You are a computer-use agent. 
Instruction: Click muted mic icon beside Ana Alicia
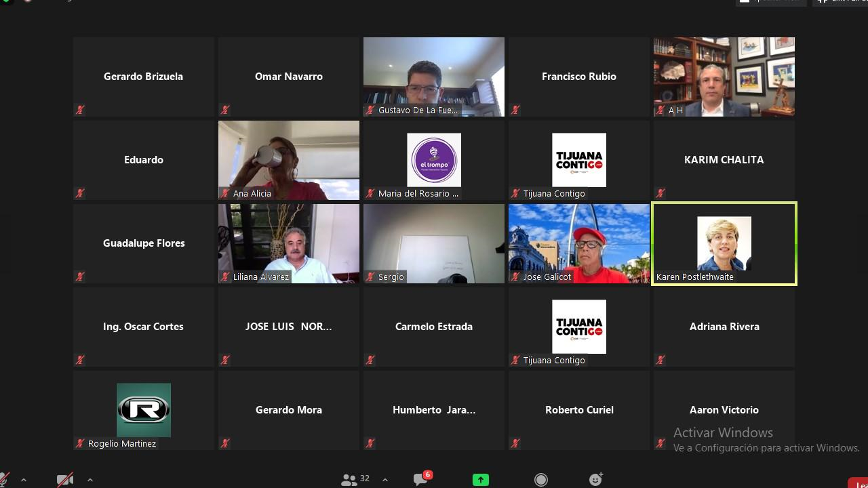pos(225,193)
